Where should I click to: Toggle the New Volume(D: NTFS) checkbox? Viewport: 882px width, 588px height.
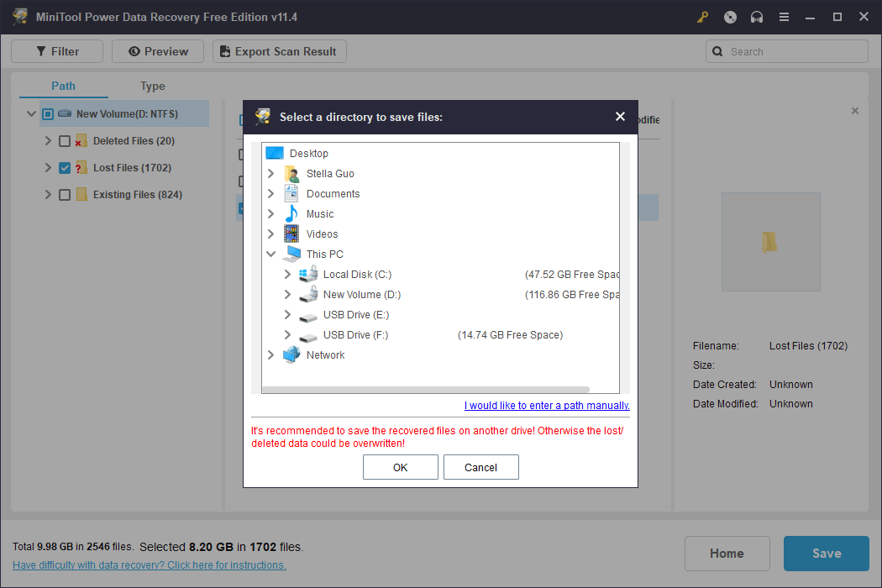click(x=48, y=114)
